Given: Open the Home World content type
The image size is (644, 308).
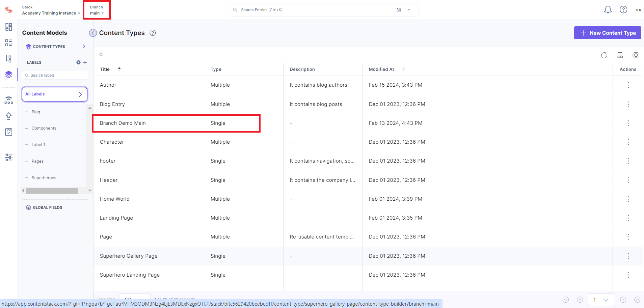Looking at the screenshot, I should [115, 199].
